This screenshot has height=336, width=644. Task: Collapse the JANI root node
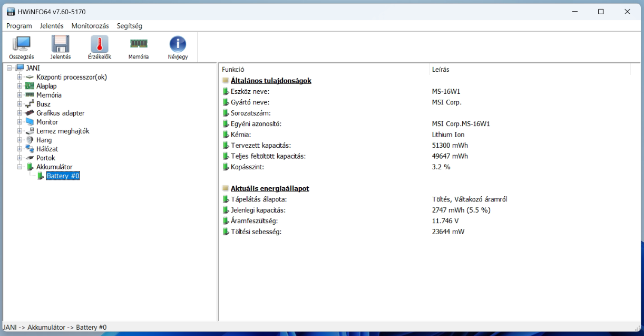pos(9,68)
